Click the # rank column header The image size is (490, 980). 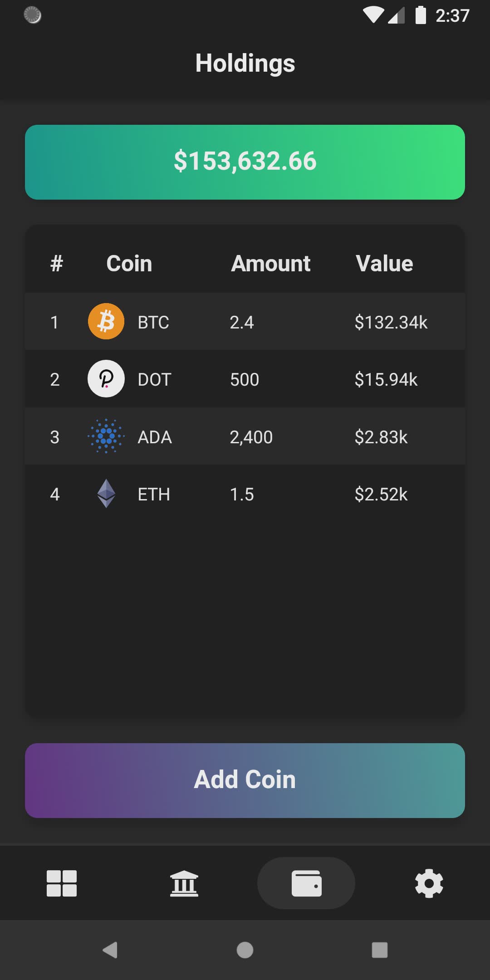click(x=56, y=264)
